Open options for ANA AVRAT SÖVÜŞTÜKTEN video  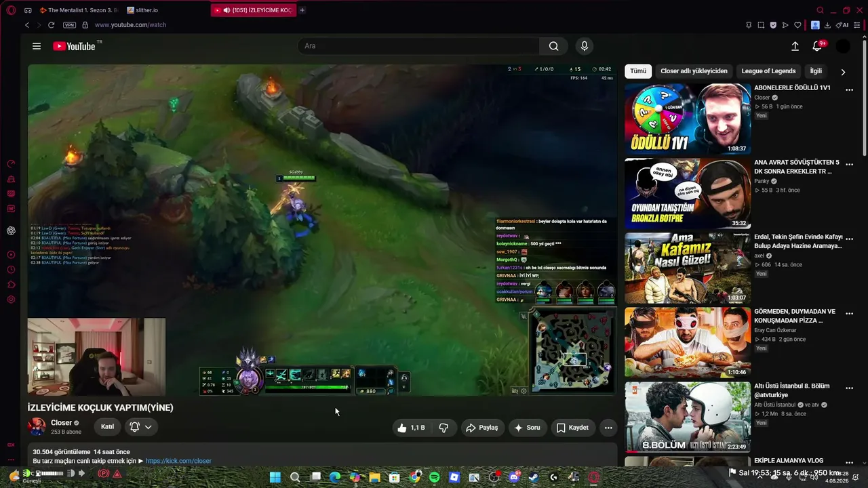click(x=849, y=164)
